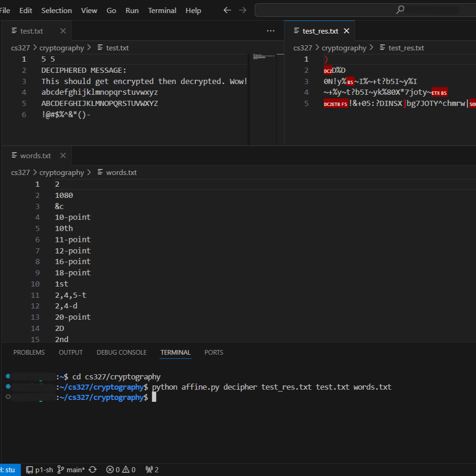Click cryptography in test_res.txt breadcrumb
Screen dimensions: 476x476
click(x=344, y=48)
